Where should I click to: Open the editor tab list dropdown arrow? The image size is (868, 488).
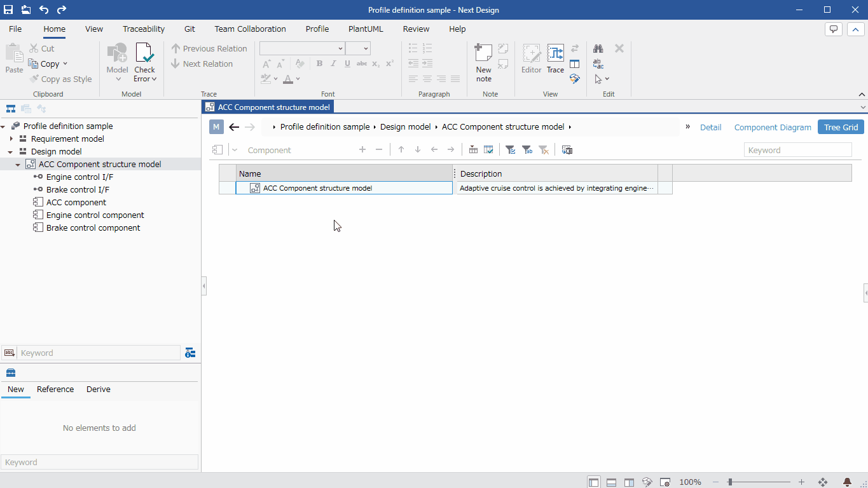[x=862, y=107]
